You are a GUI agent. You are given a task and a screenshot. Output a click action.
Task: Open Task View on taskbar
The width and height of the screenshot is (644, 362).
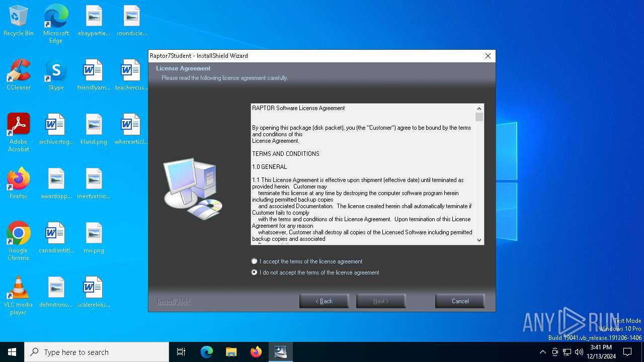click(x=181, y=352)
